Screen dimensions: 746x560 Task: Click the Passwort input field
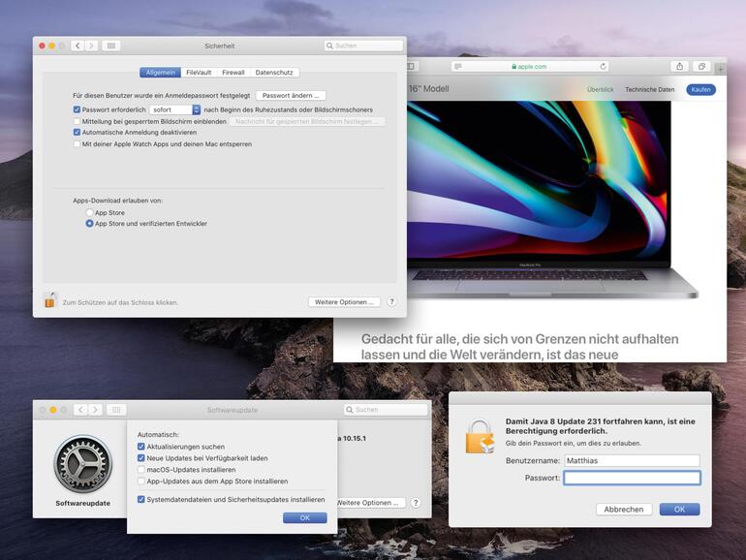[632, 478]
